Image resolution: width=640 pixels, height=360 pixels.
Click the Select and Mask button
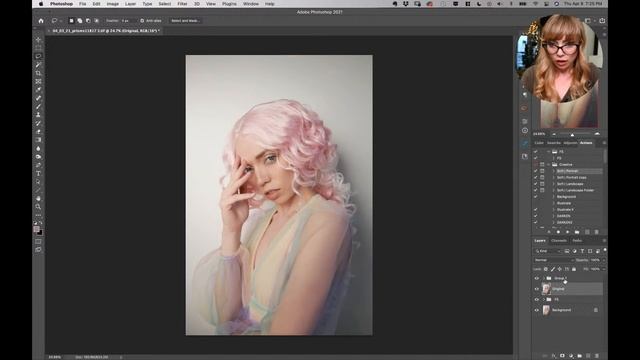(185, 20)
